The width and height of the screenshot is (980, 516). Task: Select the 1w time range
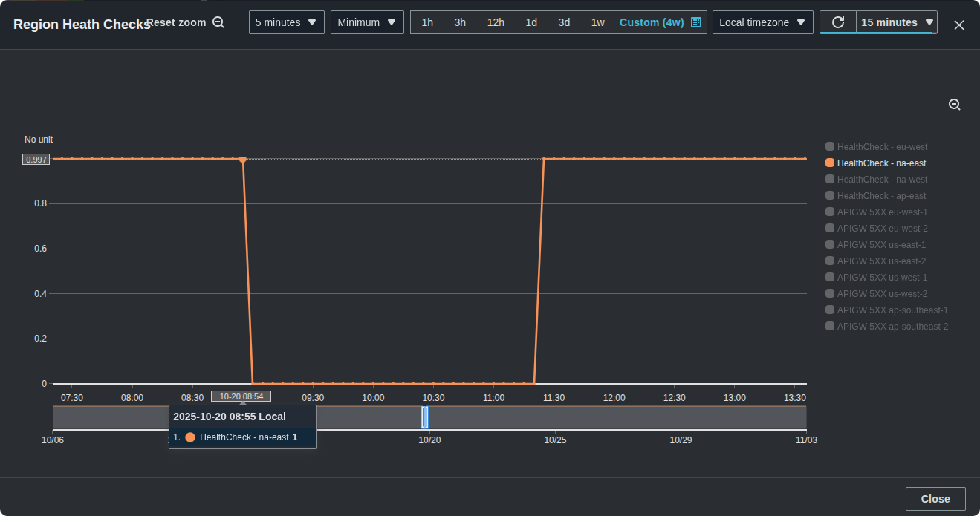pyautogui.click(x=597, y=22)
